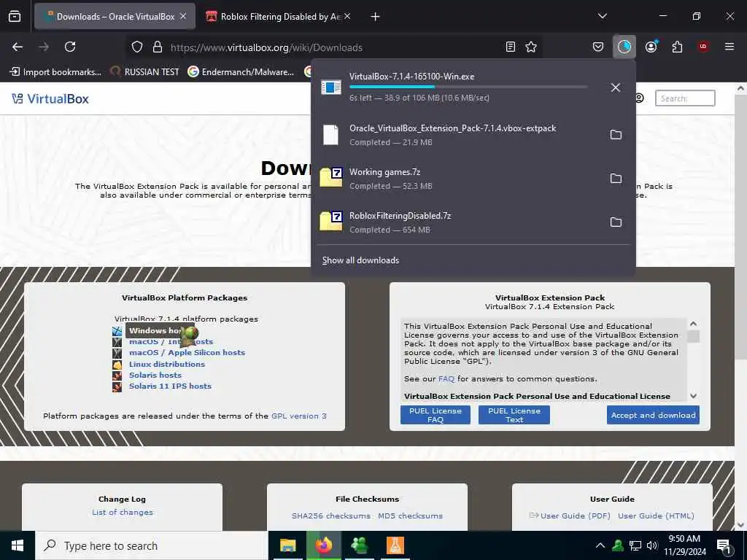Open the taskbar clock and date

pos(684,545)
